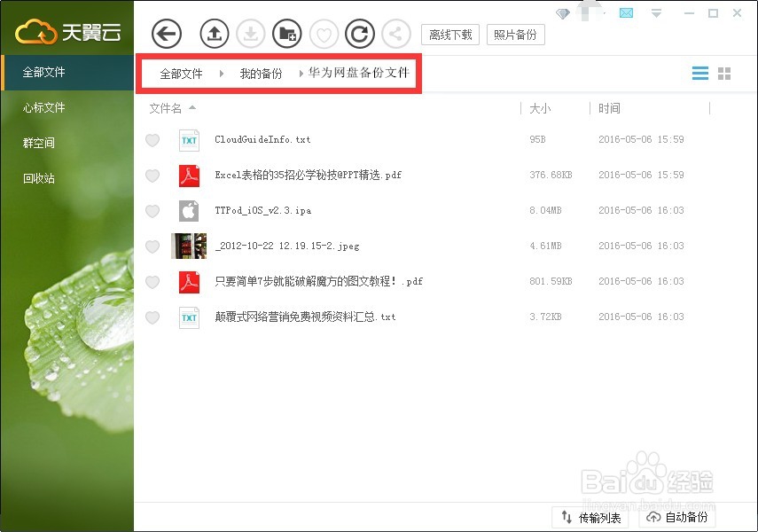The image size is (758, 532).
Task: Open the _2012-10-22 jpeg image thumbnail
Action: coord(188,246)
